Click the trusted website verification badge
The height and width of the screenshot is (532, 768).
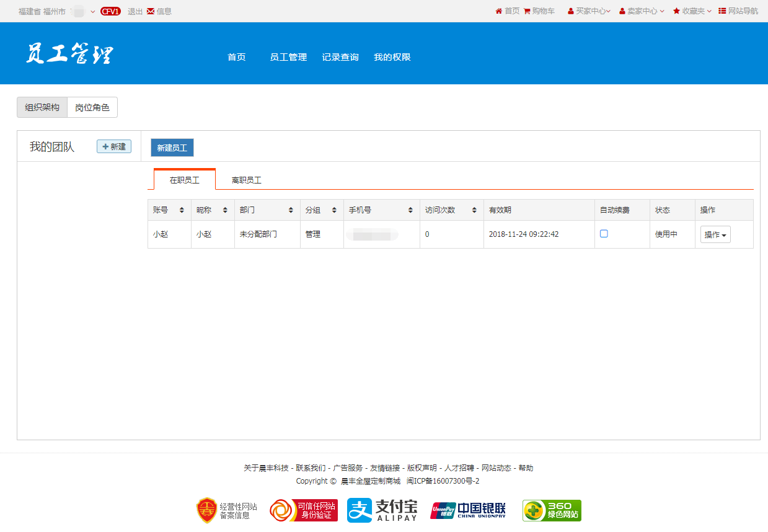[304, 510]
